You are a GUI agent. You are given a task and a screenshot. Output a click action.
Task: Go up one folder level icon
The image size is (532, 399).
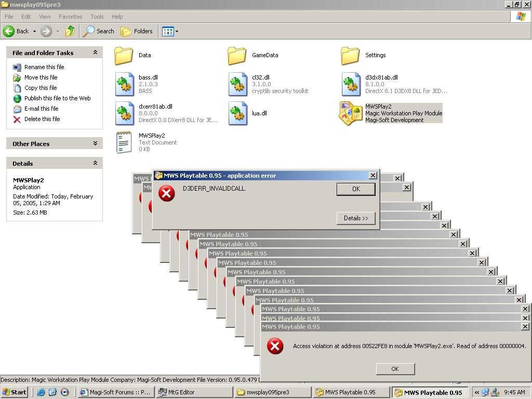click(70, 31)
